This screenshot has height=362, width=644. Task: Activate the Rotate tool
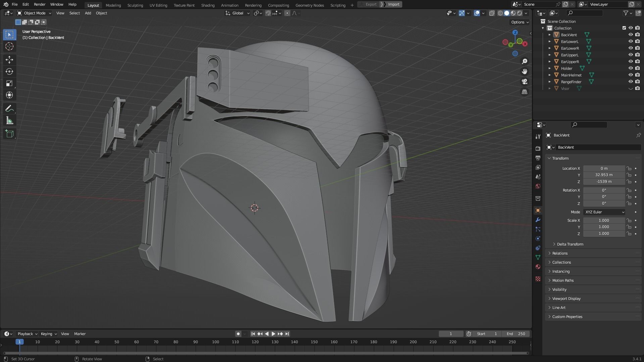tap(9, 71)
